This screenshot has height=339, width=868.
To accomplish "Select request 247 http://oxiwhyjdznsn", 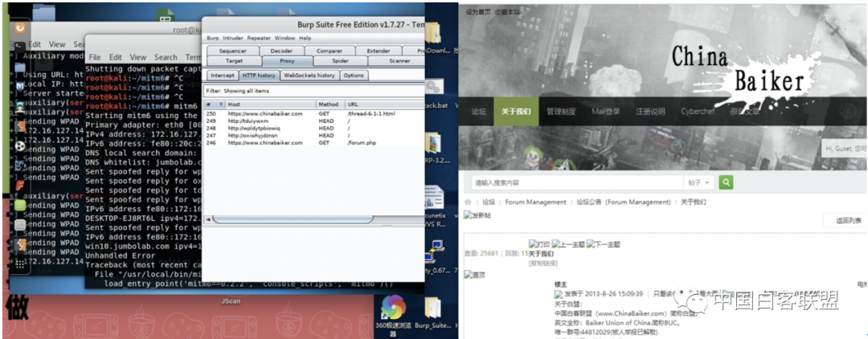I will pos(314,135).
